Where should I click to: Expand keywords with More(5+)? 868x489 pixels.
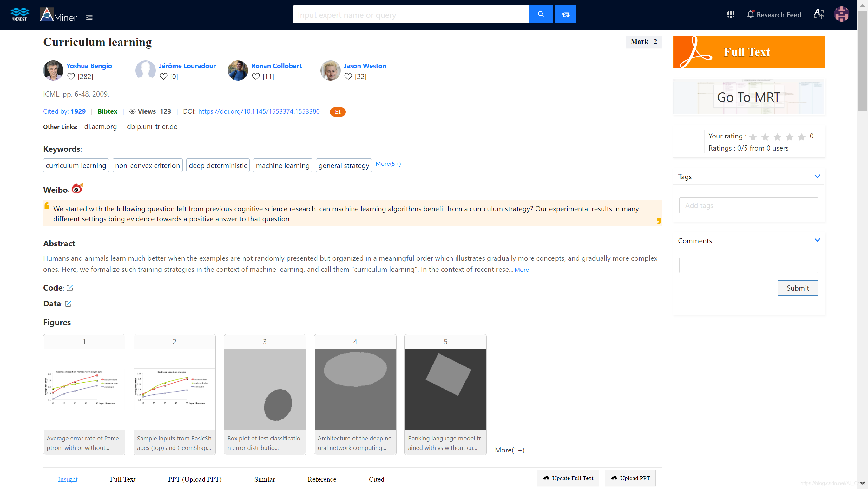388,164
